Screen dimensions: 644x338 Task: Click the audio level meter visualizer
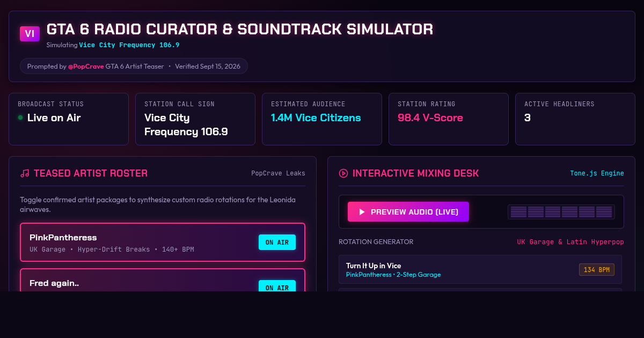pos(561,212)
